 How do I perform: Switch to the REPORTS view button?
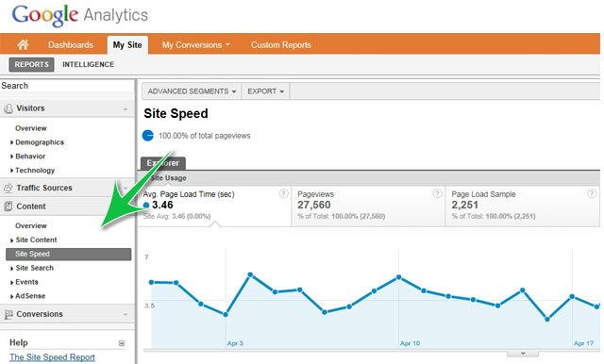pos(31,64)
